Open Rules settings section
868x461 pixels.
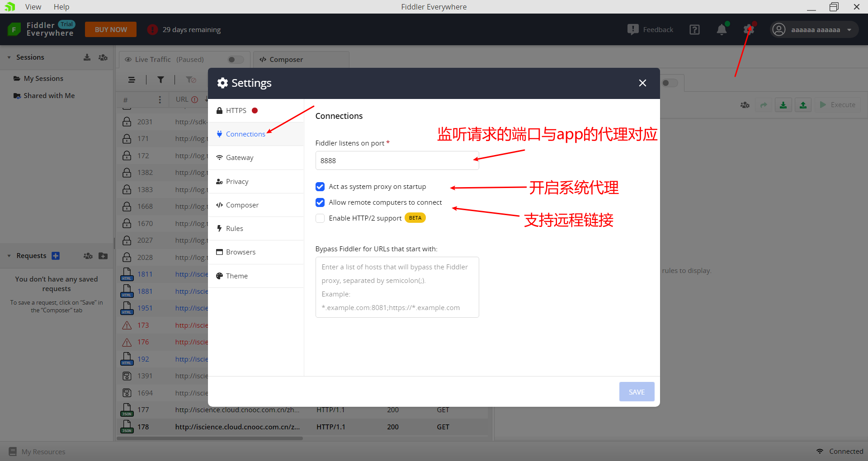point(256,228)
